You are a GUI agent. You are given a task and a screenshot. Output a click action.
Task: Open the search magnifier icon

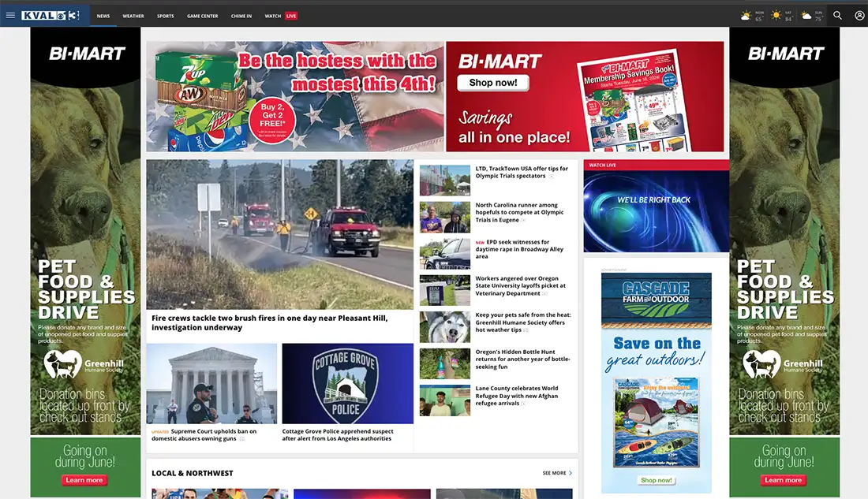click(x=837, y=16)
